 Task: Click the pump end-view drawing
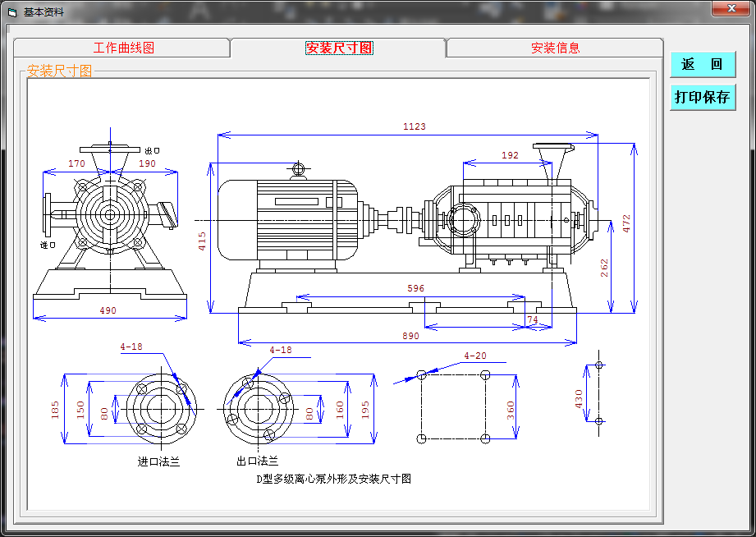110,222
